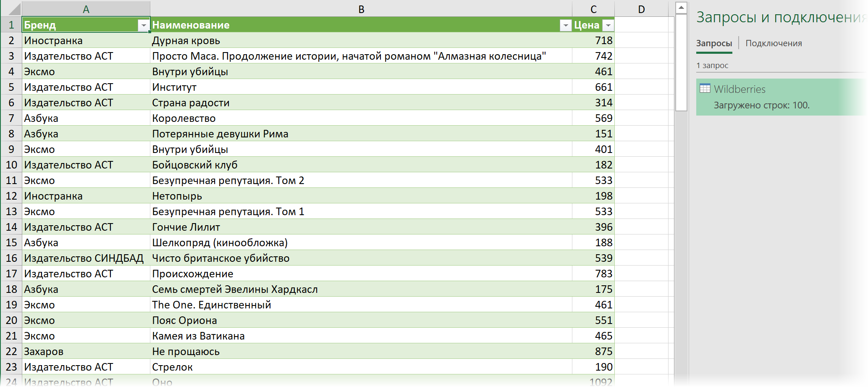868x387 pixels.
Task: Click the cell 'Камея из Ватикана'
Action: click(361, 336)
